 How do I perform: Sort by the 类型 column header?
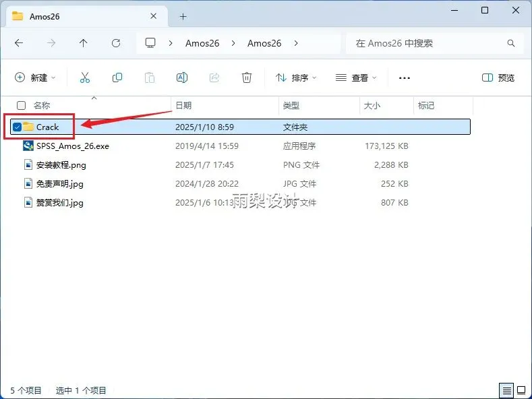(291, 106)
